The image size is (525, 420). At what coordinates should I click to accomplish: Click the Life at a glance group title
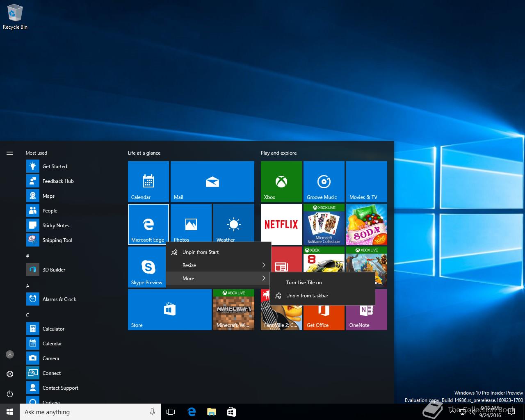tap(144, 153)
